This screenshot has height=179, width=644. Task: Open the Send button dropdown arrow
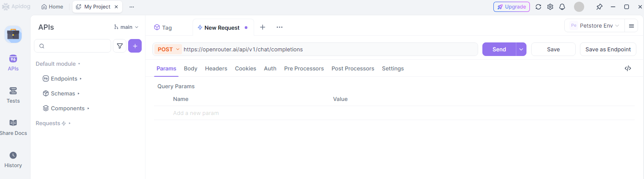tap(521, 49)
